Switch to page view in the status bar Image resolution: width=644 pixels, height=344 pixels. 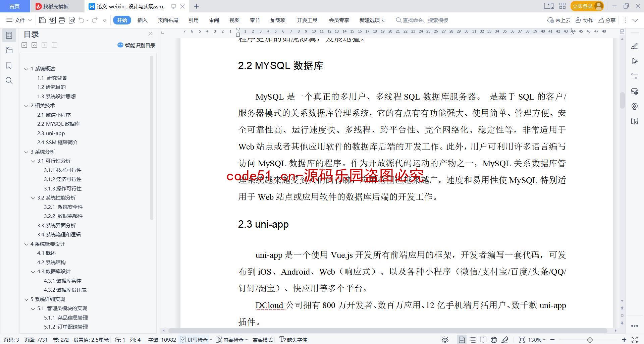[462, 340]
